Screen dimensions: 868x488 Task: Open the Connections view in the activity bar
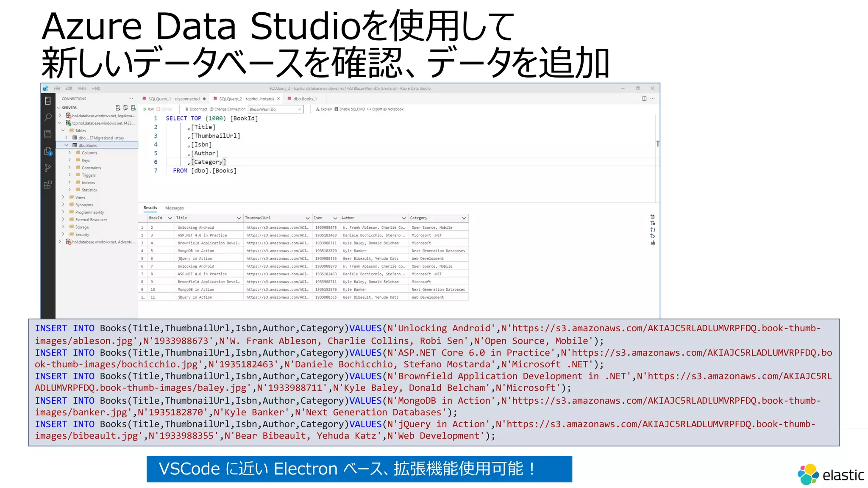click(x=48, y=100)
